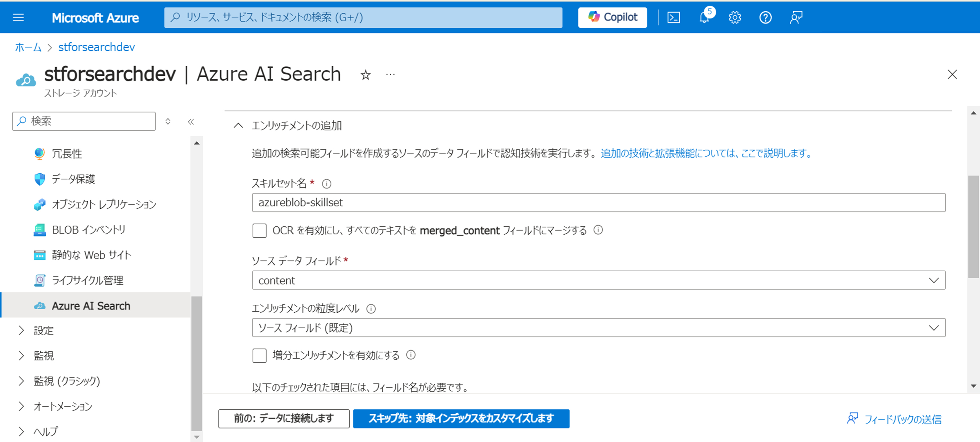Click スキップ先: 対象インデックスをカスタマイズします button

click(x=461, y=419)
